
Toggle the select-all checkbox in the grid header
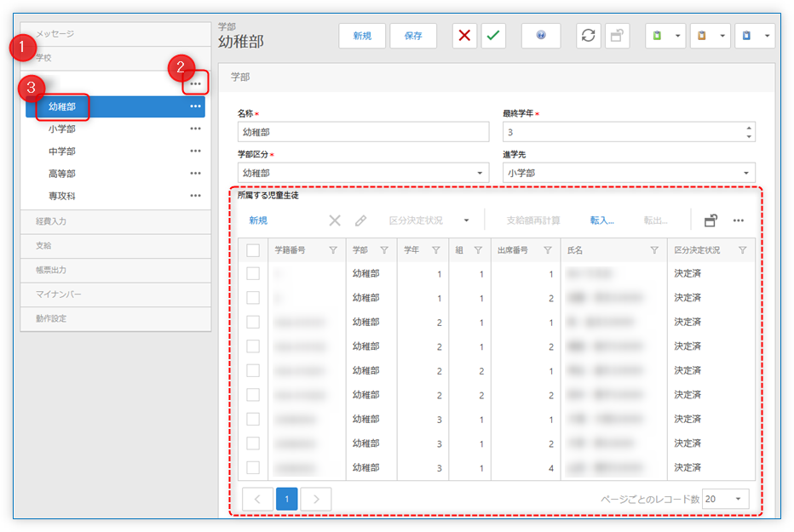[x=253, y=249]
